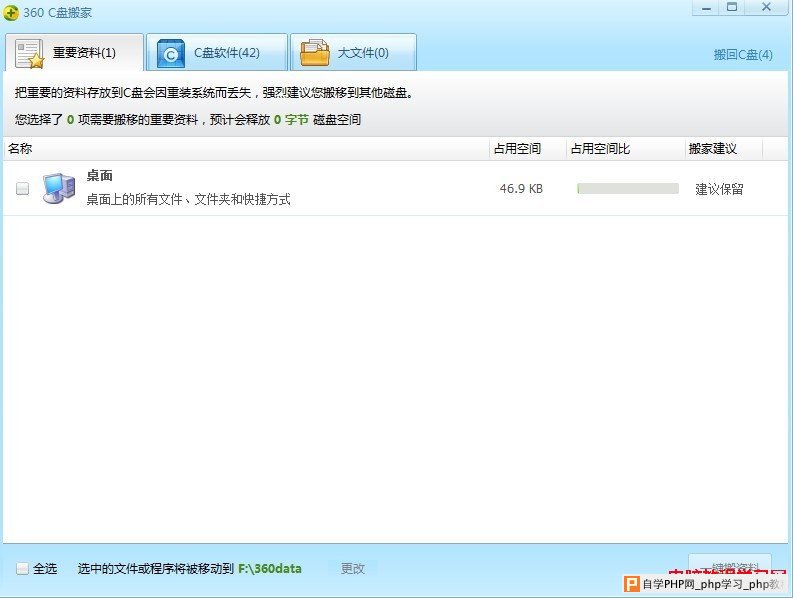Image resolution: width=793 pixels, height=598 pixels.
Task: Minimize the 360 C盘搬家 window
Action: point(704,7)
